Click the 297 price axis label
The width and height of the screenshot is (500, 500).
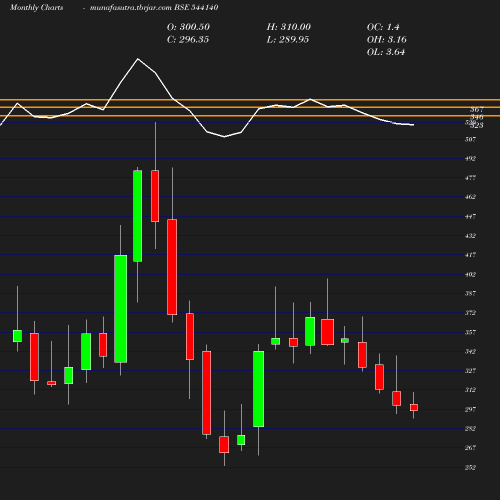[x=470, y=409]
